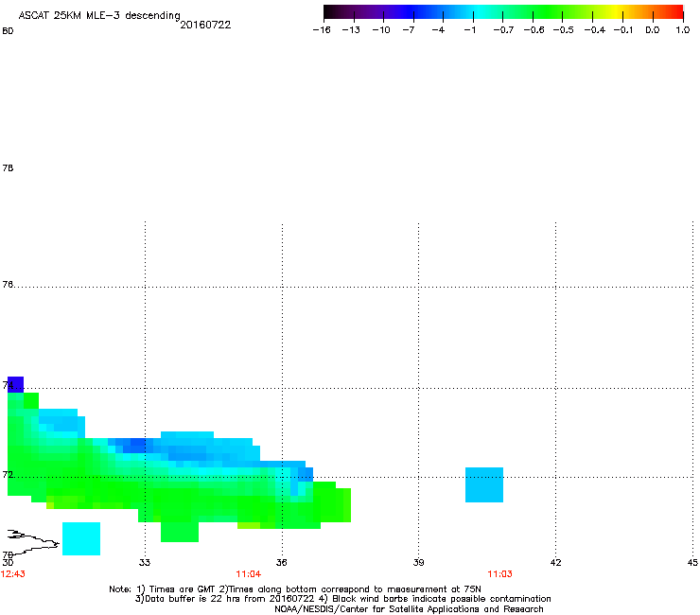Click the 78 latitude axis label

8,167
